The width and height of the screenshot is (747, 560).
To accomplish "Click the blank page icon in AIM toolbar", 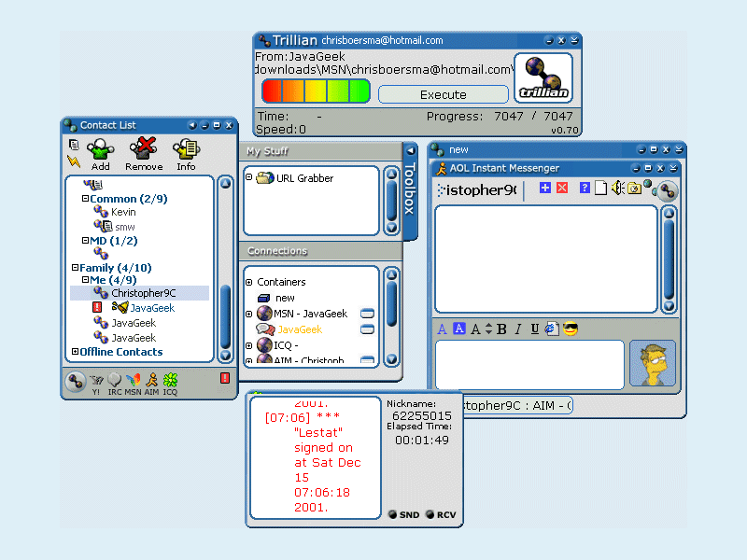I will [x=600, y=189].
